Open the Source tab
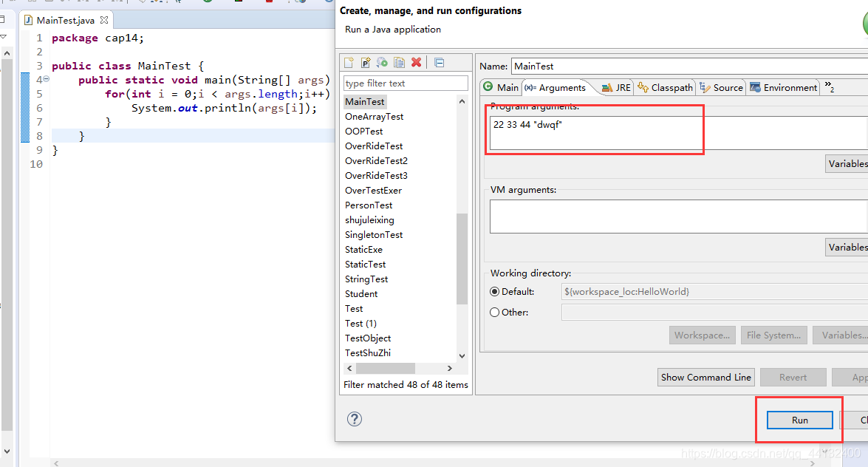Screen dimensions: 868x467 [721, 87]
